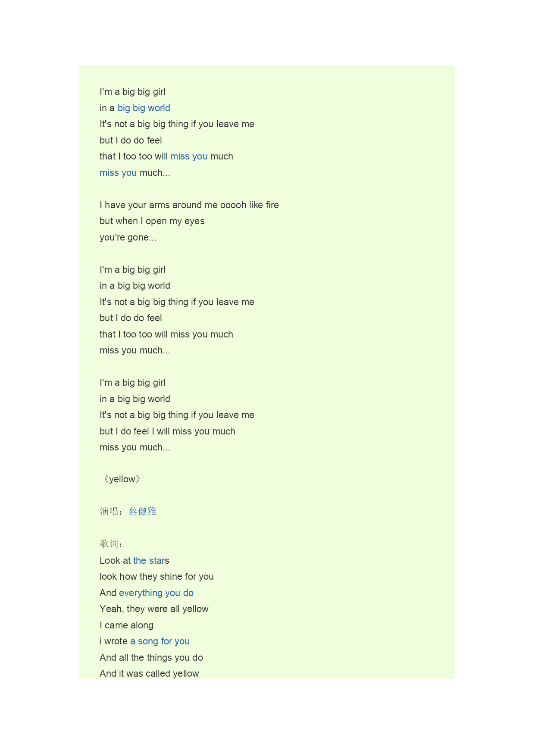Click the blue "miss you" link starting a line
The image size is (535, 756).
coord(118,173)
